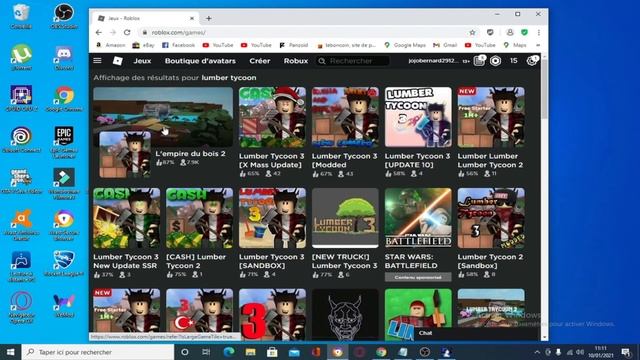The image size is (640, 360).
Task: Open Lumber Tycoon 3 New Update SSR
Action: (127, 233)
